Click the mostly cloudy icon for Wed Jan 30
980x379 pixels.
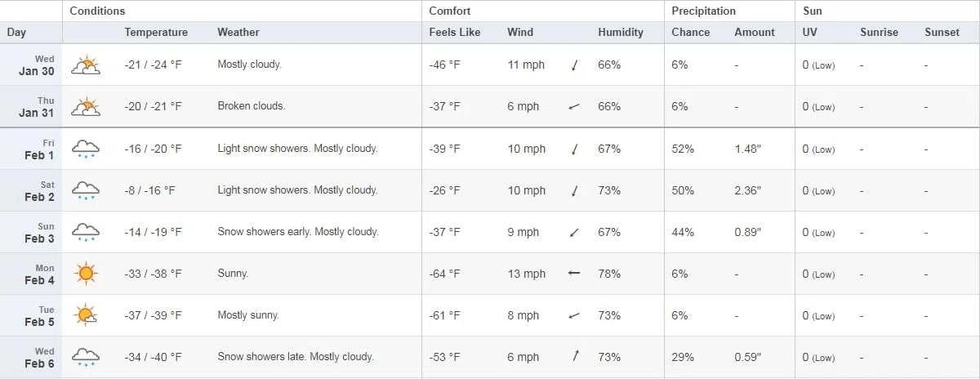(85, 65)
